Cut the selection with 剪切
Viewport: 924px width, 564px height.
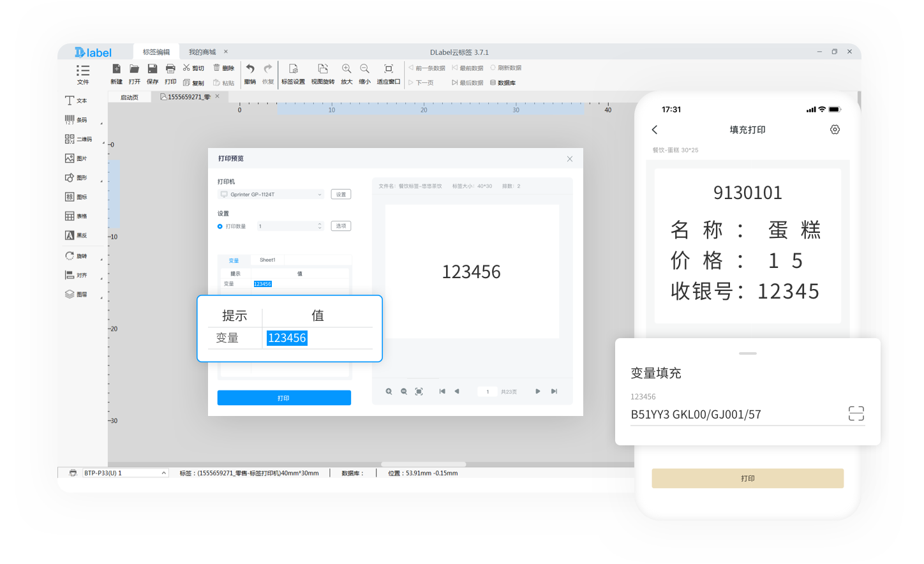pos(193,68)
